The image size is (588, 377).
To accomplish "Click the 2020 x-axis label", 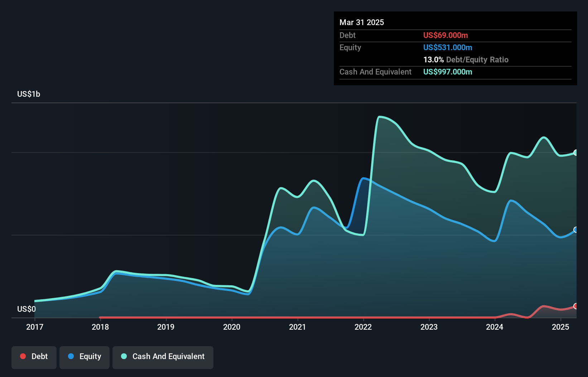I will pos(232,327).
